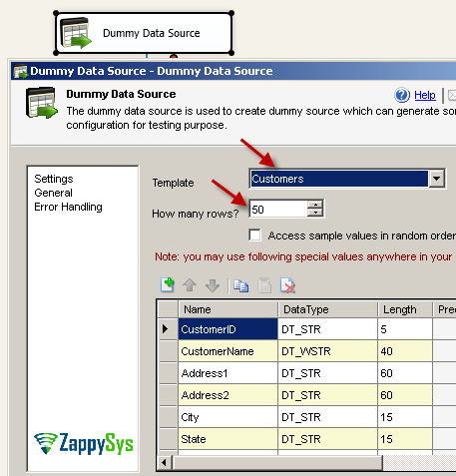The height and width of the screenshot is (476, 456).
Task: Click the How many rows input field
Action: tap(278, 209)
